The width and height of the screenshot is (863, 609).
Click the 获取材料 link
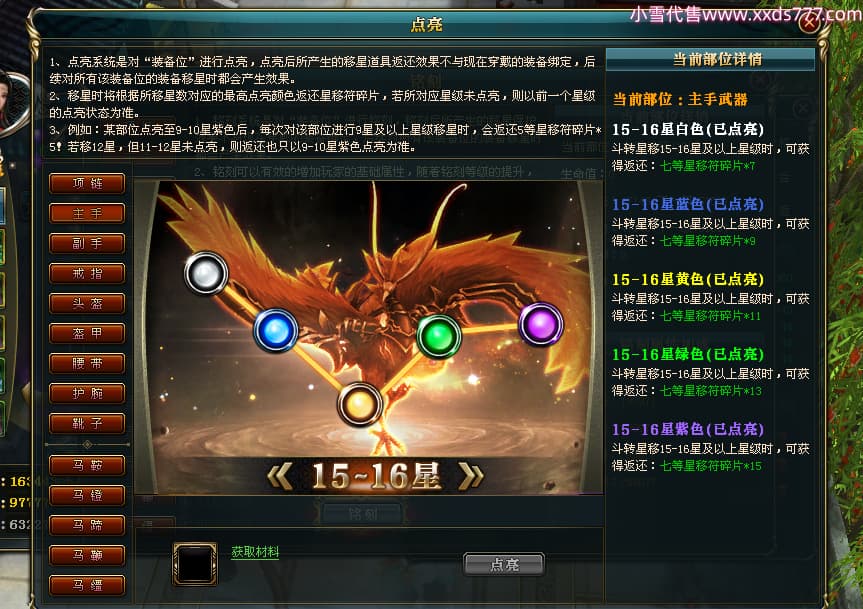click(255, 551)
